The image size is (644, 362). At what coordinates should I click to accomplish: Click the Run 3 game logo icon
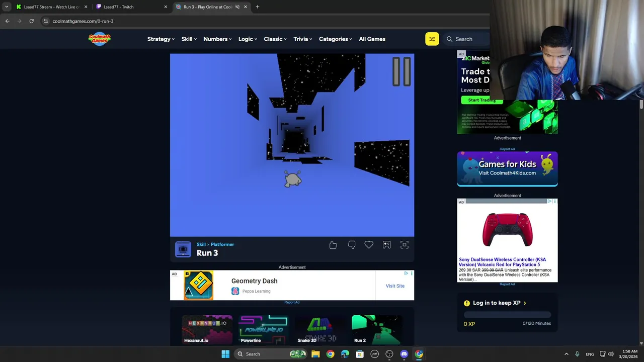[x=183, y=249]
